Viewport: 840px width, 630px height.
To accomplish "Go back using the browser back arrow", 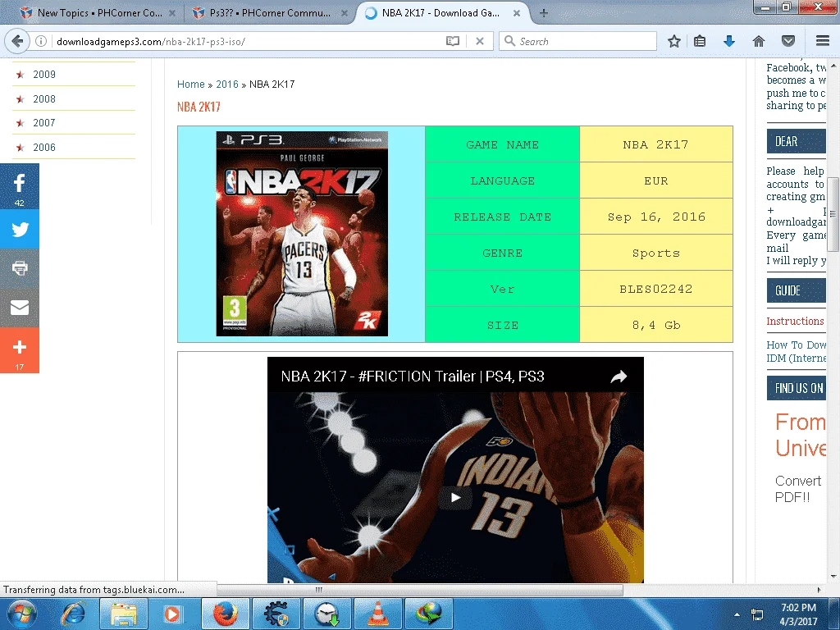I will click(x=17, y=41).
